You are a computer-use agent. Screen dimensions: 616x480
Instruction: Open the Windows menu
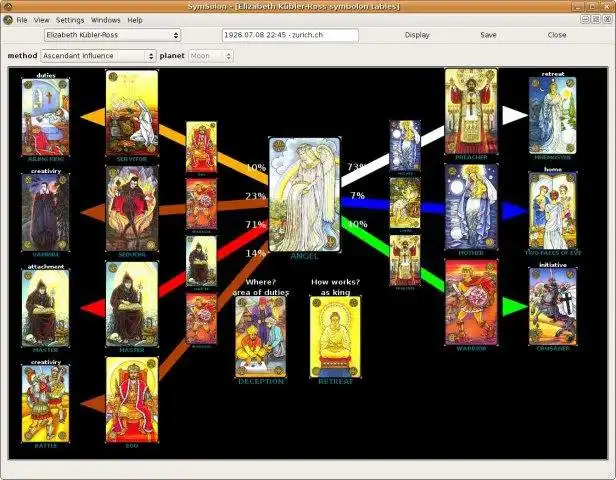[x=105, y=20]
